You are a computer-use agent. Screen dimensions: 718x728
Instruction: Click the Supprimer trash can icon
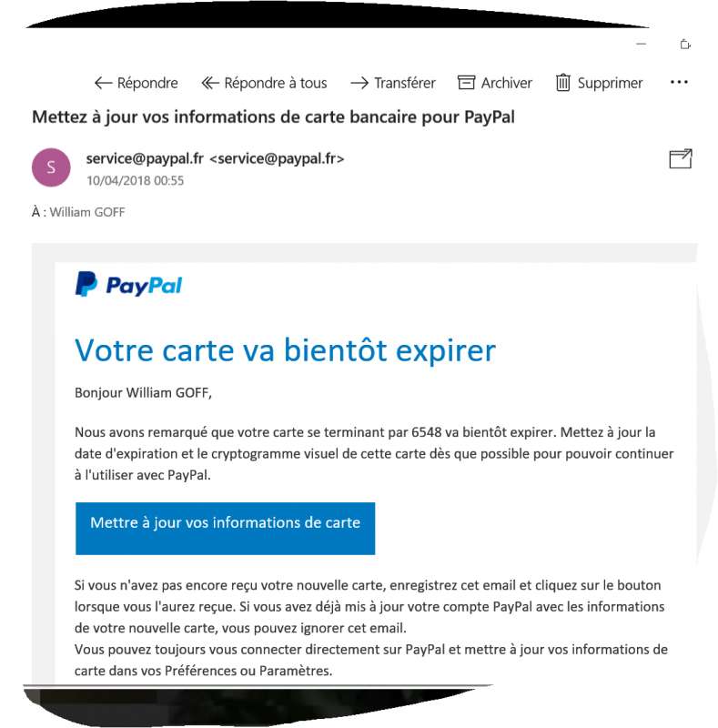563,83
